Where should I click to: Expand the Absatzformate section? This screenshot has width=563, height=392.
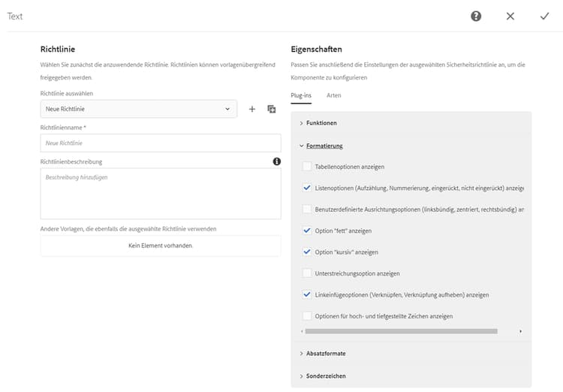click(x=326, y=353)
